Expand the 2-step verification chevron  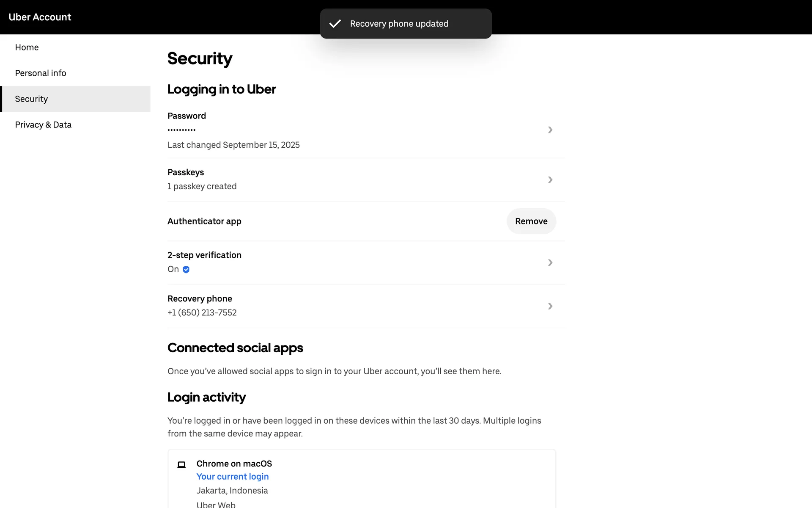click(x=550, y=262)
